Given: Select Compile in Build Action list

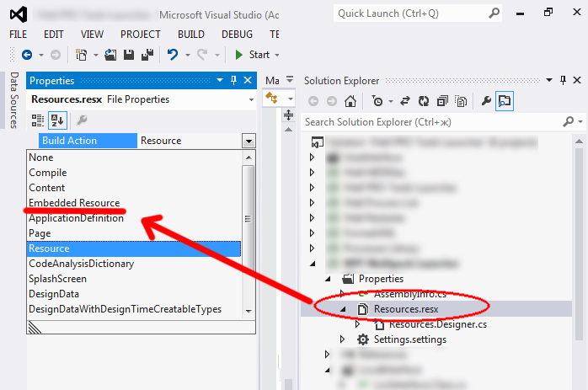Looking at the screenshot, I should 133,173.
